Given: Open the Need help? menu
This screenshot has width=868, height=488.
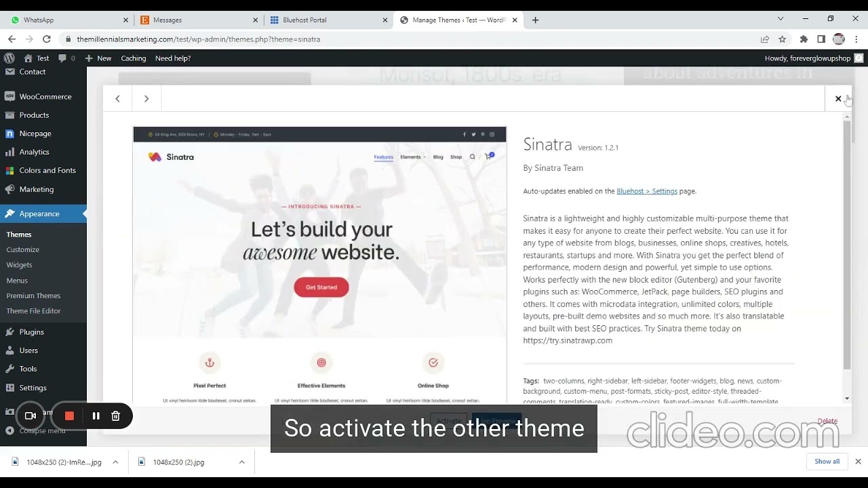Looking at the screenshot, I should (173, 58).
